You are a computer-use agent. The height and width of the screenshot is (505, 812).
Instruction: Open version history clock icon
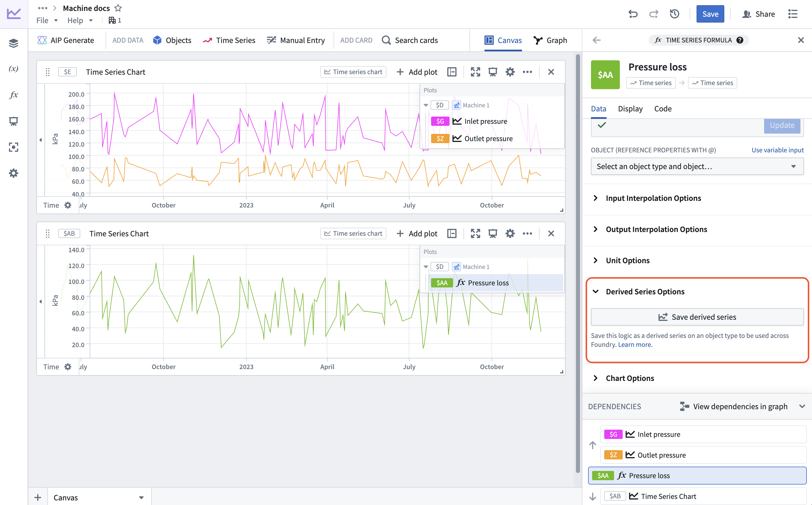(x=674, y=14)
